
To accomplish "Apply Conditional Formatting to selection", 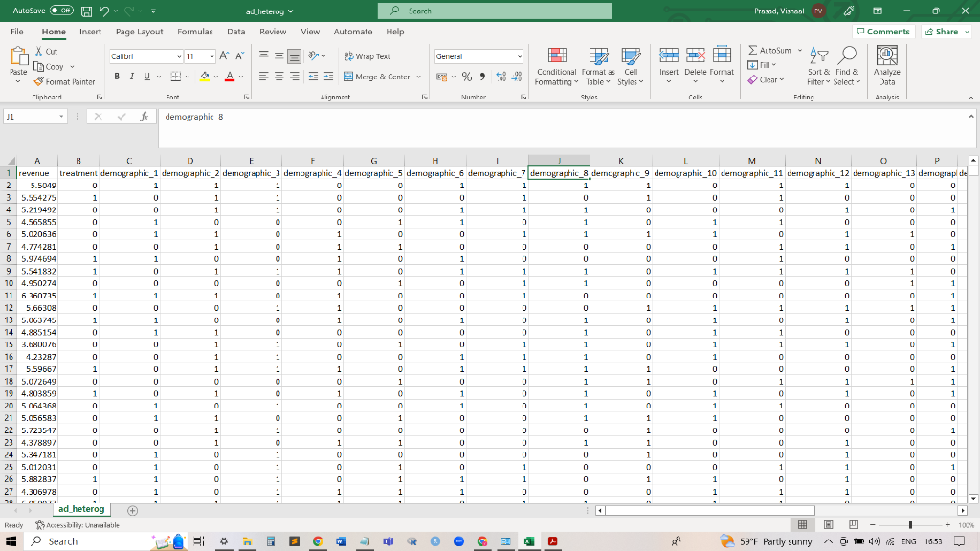I will pos(557,68).
